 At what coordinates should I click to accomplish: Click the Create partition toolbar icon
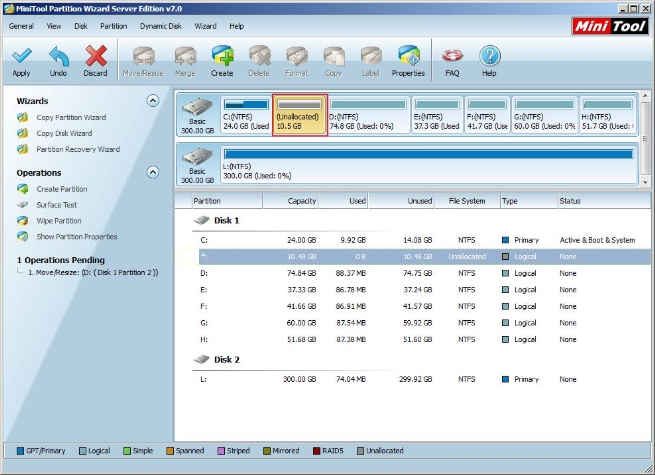point(222,56)
